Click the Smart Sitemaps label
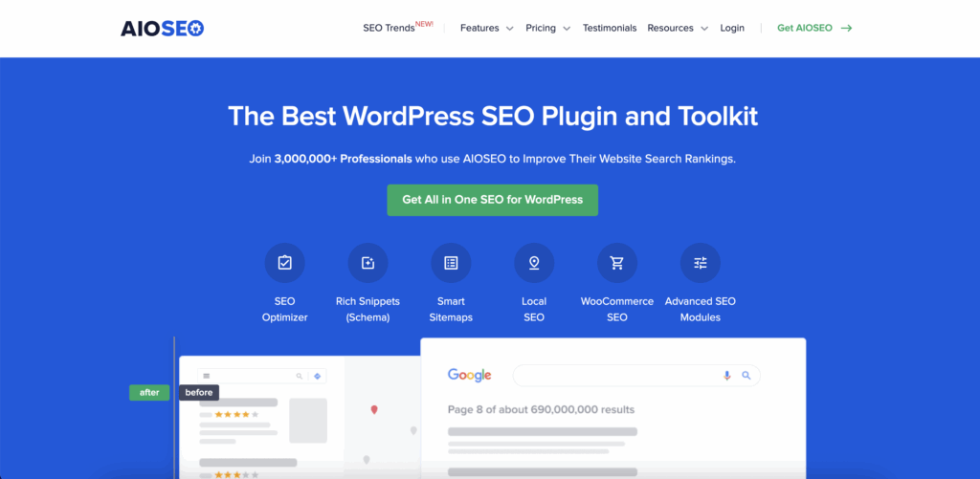The height and width of the screenshot is (479, 980). pyautogui.click(x=451, y=309)
